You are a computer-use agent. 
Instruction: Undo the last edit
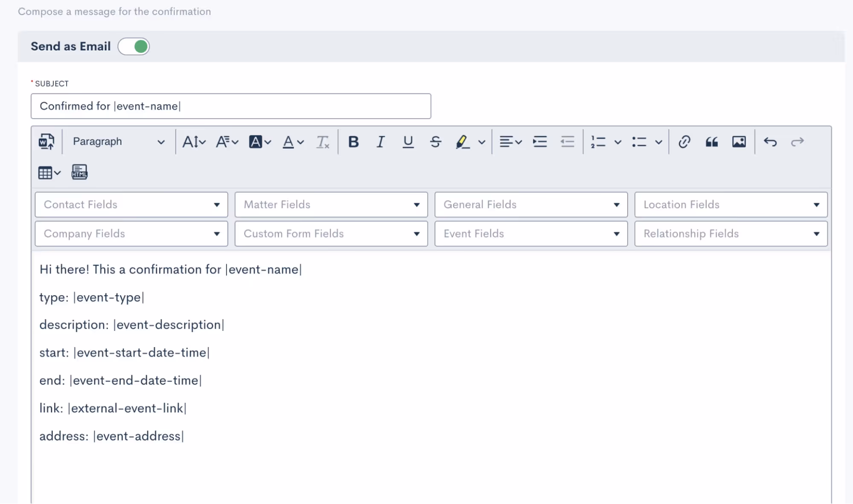770,142
